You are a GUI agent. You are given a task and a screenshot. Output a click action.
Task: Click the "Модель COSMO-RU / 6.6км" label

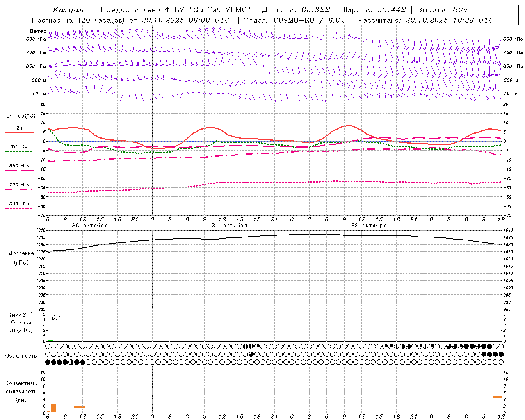tap(295, 20)
